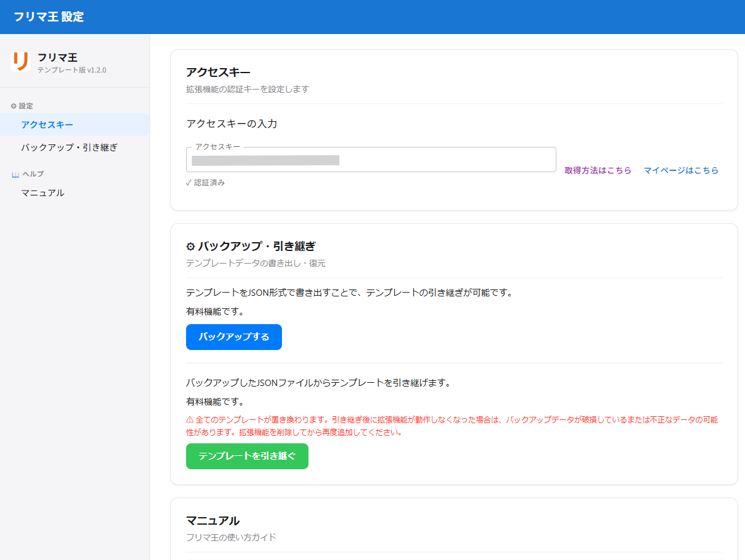Image resolution: width=745 pixels, height=560 pixels.
Task: Click the アクセスキーの入力 label
Action: (x=232, y=124)
